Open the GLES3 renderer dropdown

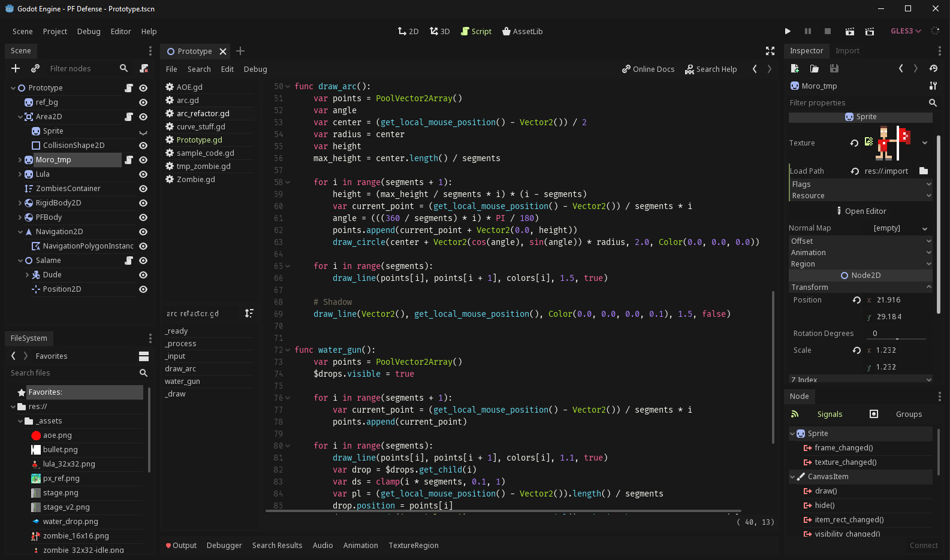click(x=906, y=31)
